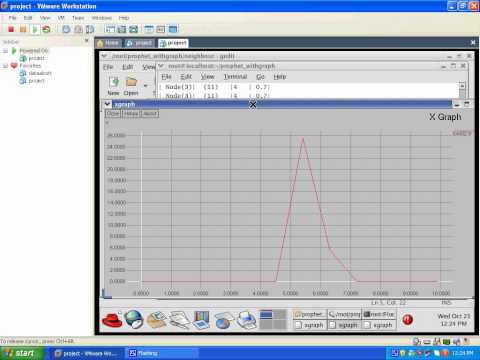Click the green Power On play button

click(35, 29)
